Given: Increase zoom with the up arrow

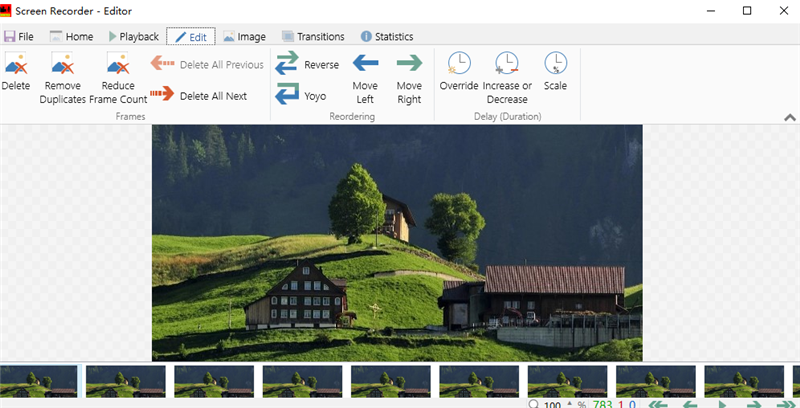Looking at the screenshot, I should pyautogui.click(x=570, y=402).
